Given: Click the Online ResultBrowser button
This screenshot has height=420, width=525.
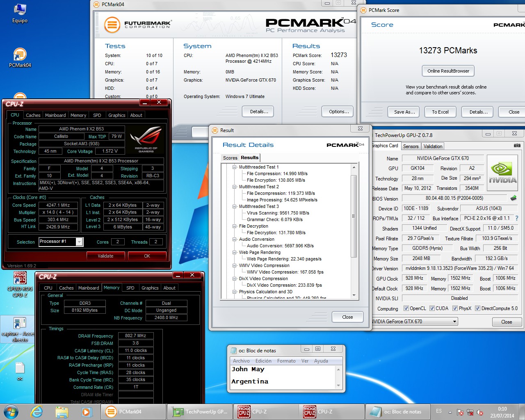Looking at the screenshot, I should click(x=448, y=71).
